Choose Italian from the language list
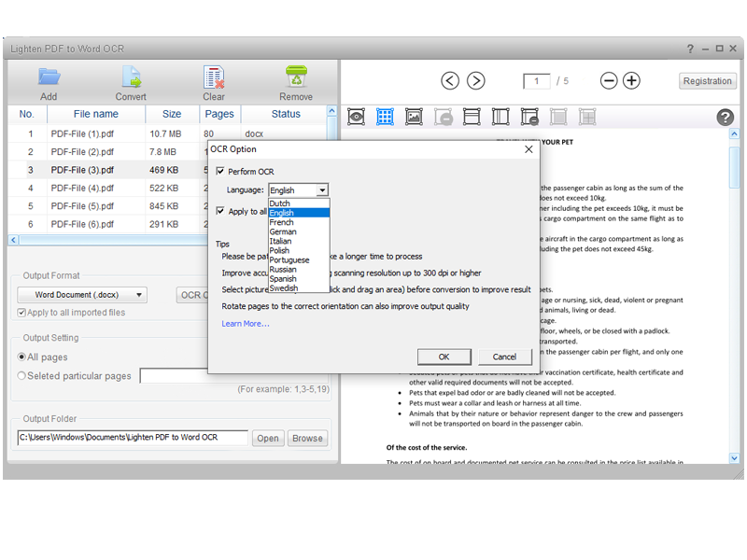The height and width of the screenshot is (560, 747). pos(299,242)
